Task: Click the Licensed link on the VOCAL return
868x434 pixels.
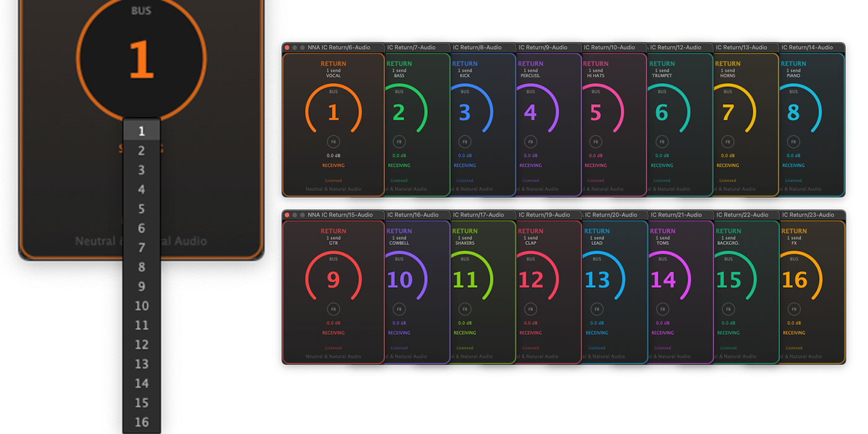Action: click(x=333, y=180)
